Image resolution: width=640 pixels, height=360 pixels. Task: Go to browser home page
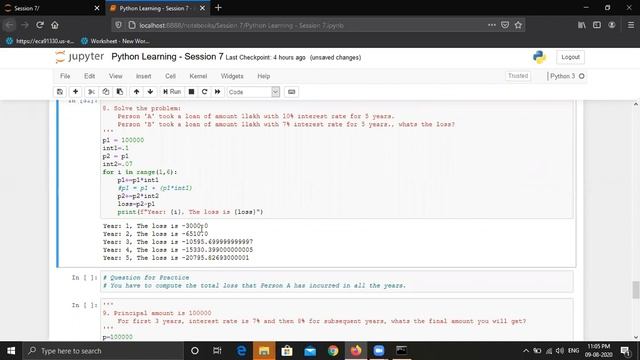[x=55, y=25]
